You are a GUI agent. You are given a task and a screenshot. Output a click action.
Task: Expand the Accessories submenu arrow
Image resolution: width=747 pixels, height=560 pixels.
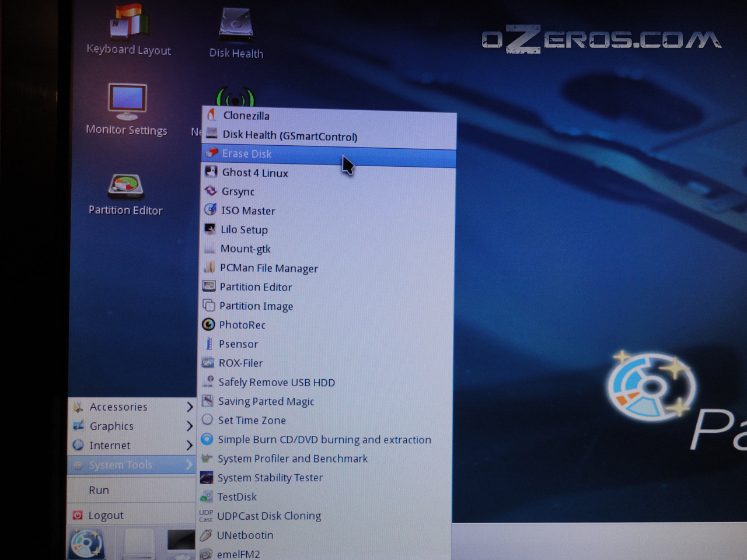(189, 407)
